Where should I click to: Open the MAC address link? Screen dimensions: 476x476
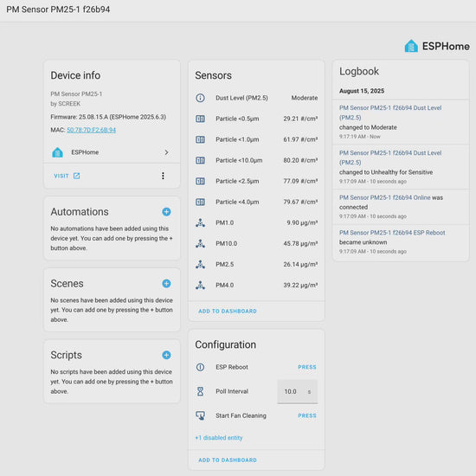pos(92,130)
